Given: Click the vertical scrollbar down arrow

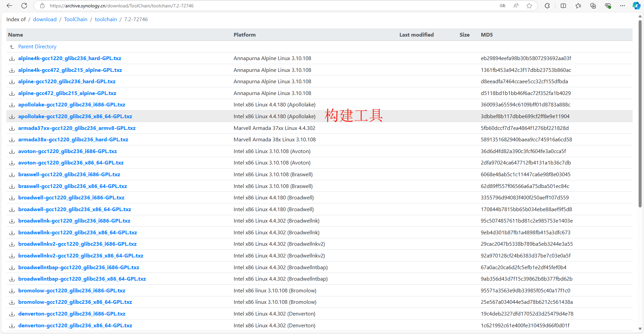Looking at the screenshot, I should [x=640, y=329].
